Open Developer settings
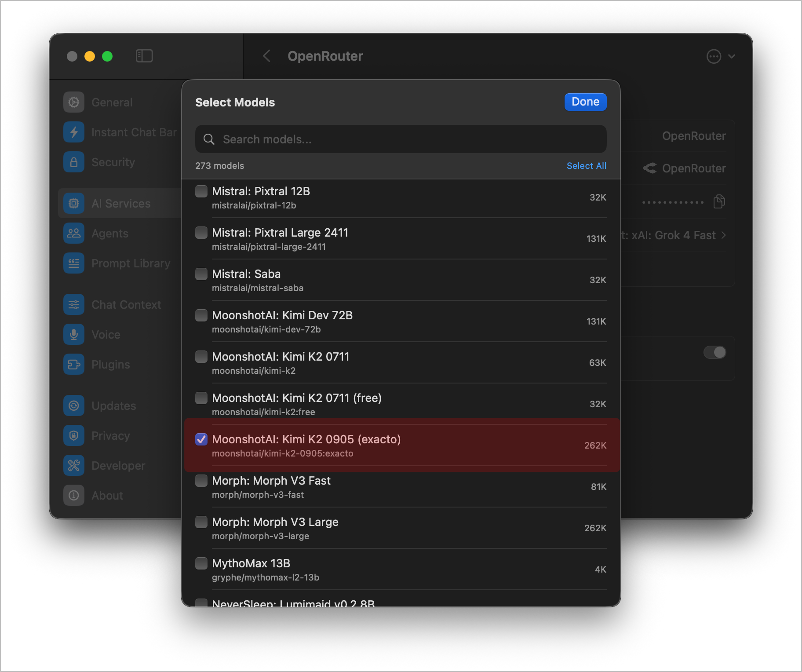 click(118, 466)
